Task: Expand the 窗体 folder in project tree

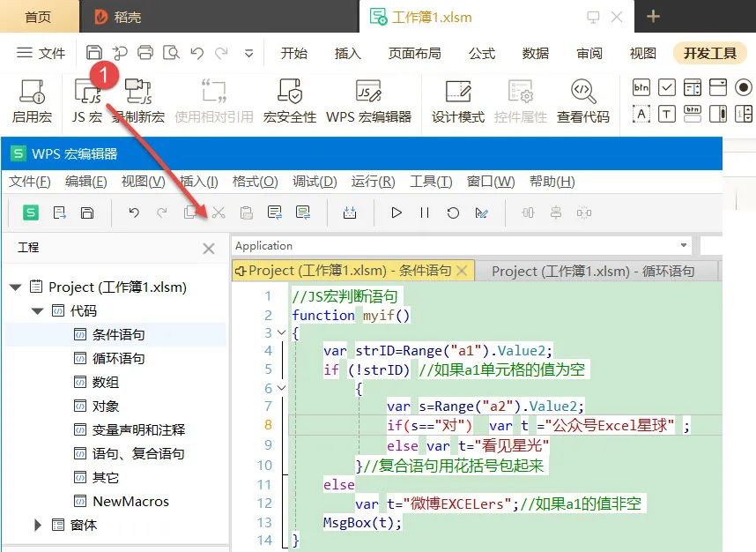Action: click(x=38, y=525)
